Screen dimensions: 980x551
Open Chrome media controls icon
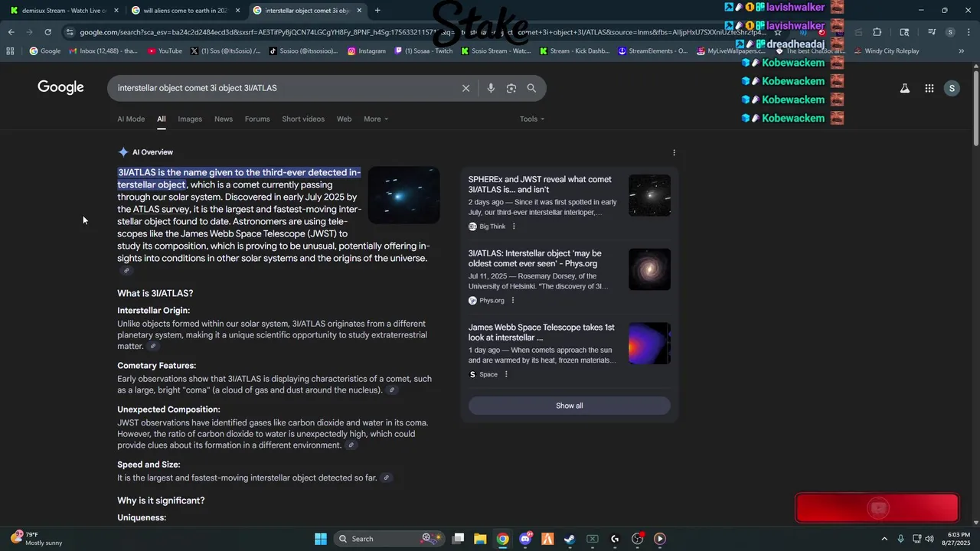[x=932, y=32]
